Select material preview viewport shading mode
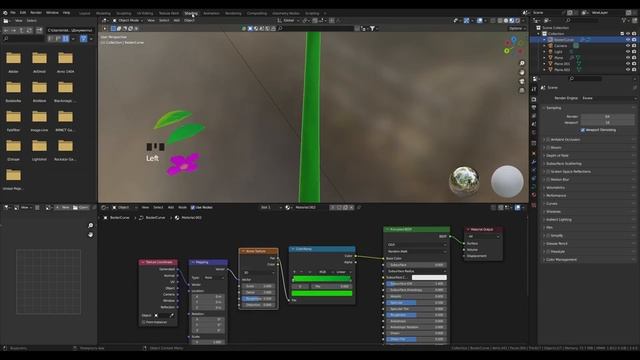Viewport: 640px width, 360px height. [x=512, y=20]
